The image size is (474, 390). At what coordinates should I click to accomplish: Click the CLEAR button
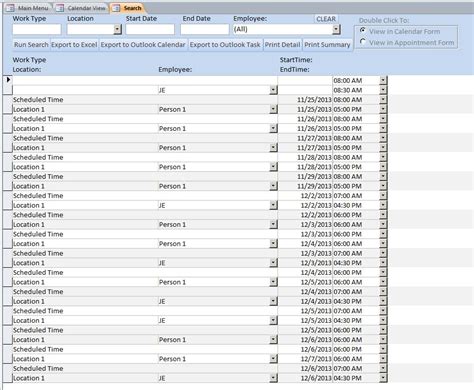[326, 19]
